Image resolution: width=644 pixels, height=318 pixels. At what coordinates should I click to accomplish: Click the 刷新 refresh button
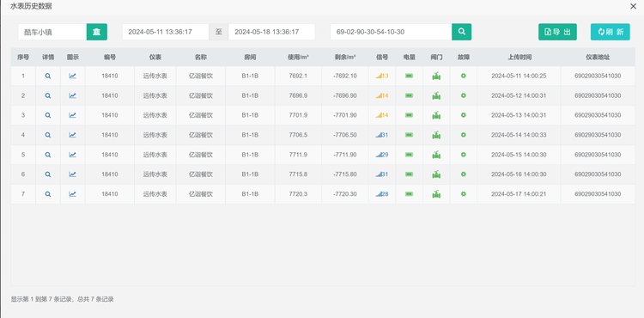coord(611,32)
